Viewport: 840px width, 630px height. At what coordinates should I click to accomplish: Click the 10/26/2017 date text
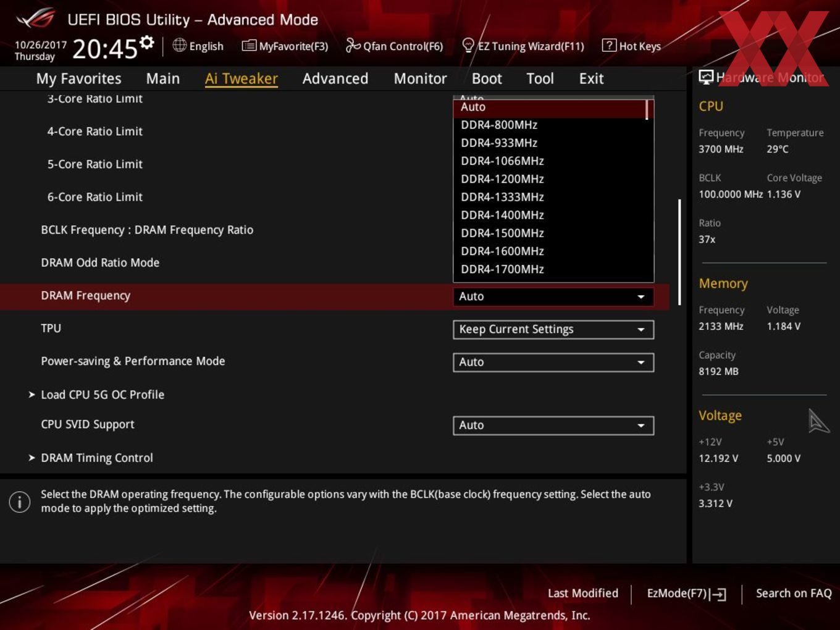pyautogui.click(x=41, y=45)
